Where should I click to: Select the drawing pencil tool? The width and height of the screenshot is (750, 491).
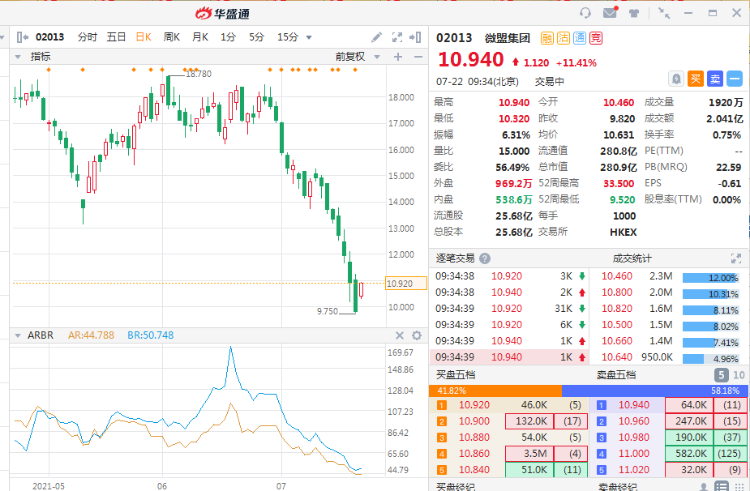tap(376, 37)
